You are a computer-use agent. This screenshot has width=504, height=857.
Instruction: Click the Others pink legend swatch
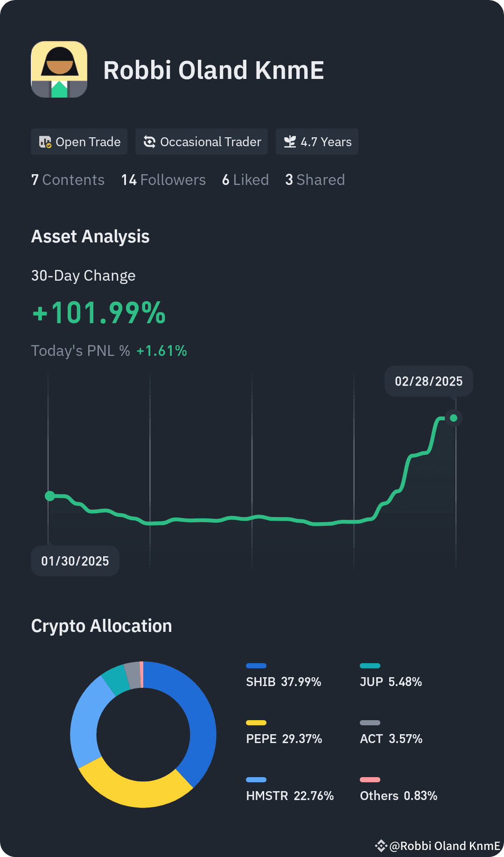370,779
